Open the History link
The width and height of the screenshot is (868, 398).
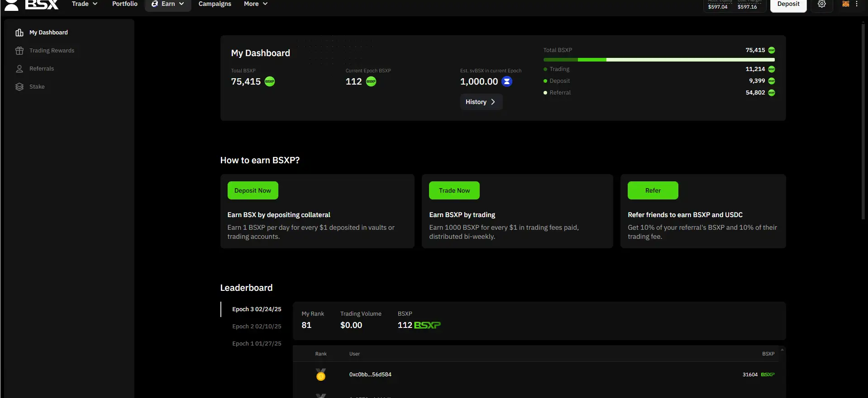pyautogui.click(x=481, y=102)
